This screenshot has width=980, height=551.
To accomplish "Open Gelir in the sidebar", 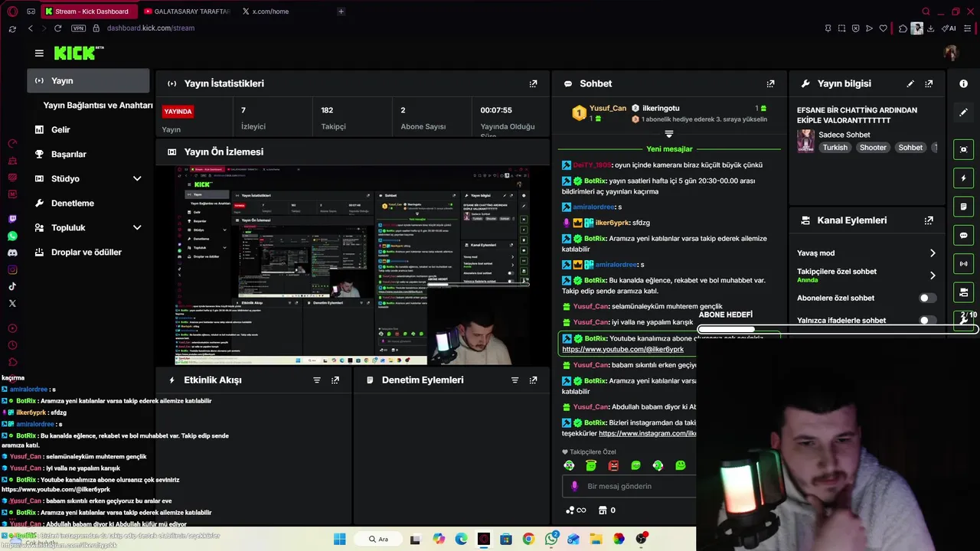I will [x=60, y=129].
